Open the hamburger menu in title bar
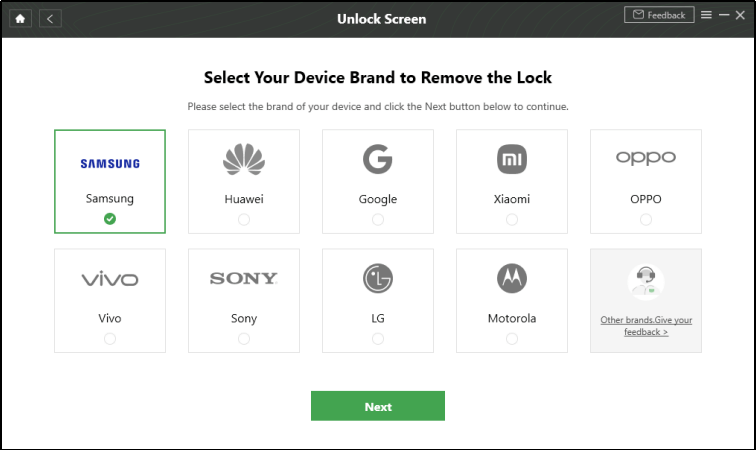Screen dimensions: 756x450 point(706,15)
